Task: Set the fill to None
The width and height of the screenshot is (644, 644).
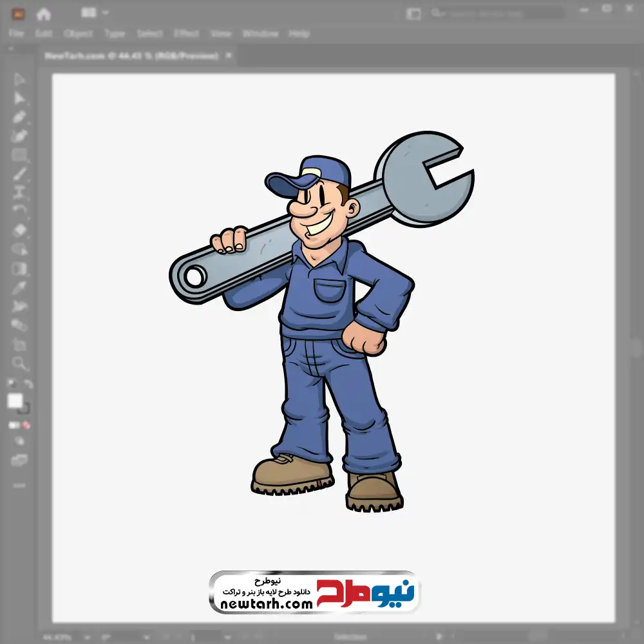Action: (x=27, y=425)
